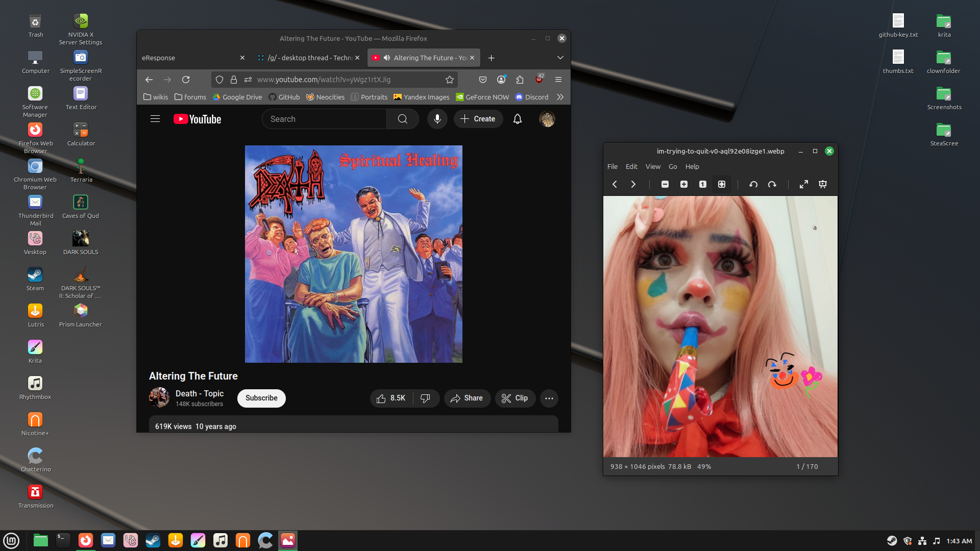Reload the YouTube page in Firefox

pyautogui.click(x=186, y=80)
